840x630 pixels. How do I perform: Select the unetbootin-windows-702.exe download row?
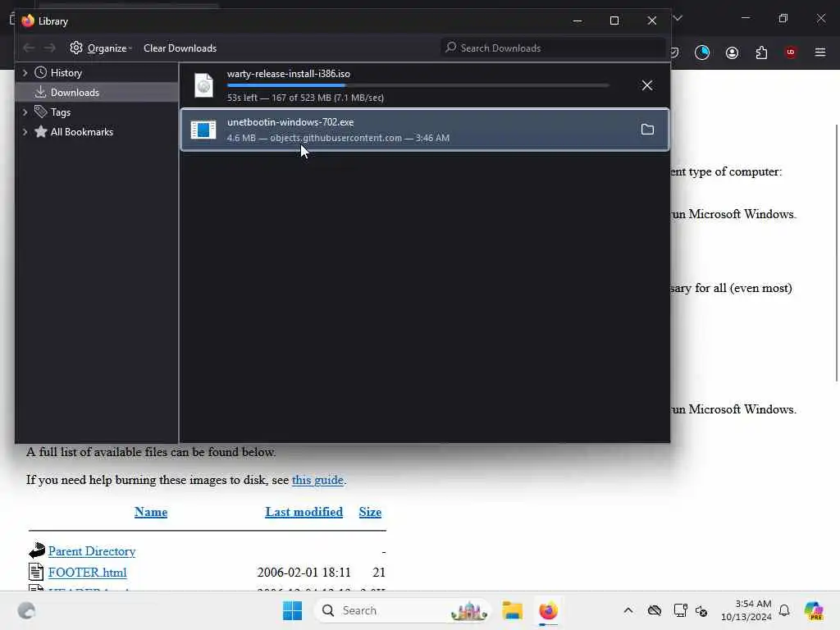[x=425, y=130]
